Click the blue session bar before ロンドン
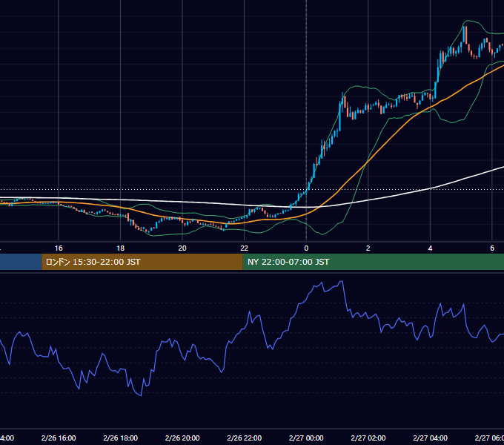Screen dimensions: 504x445 coord(21,262)
